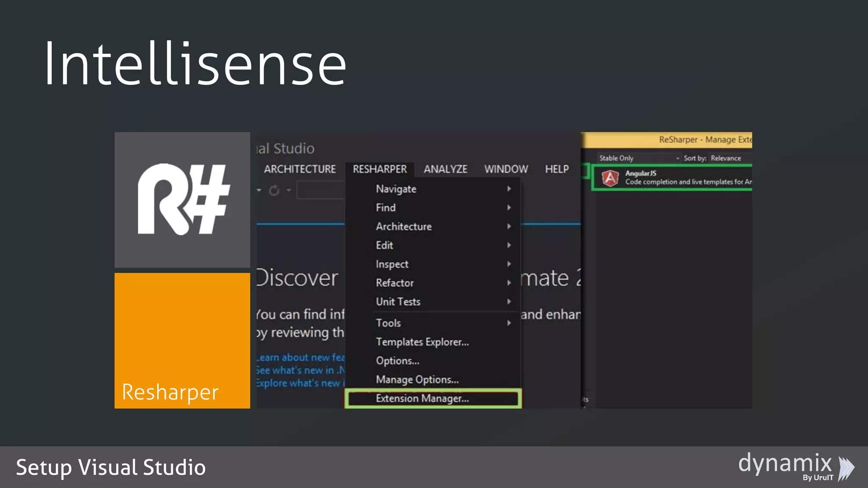
Task: Expand the Find submenu
Action: (433, 208)
